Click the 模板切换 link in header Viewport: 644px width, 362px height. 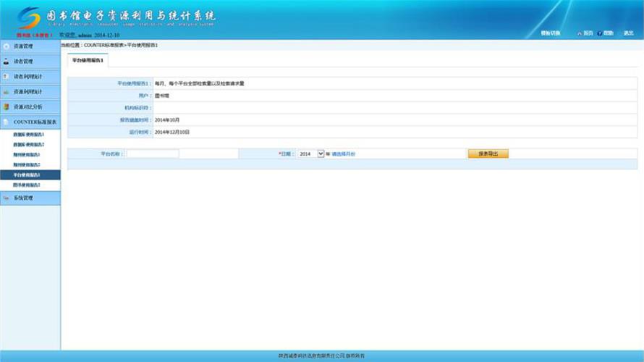pyautogui.click(x=550, y=33)
